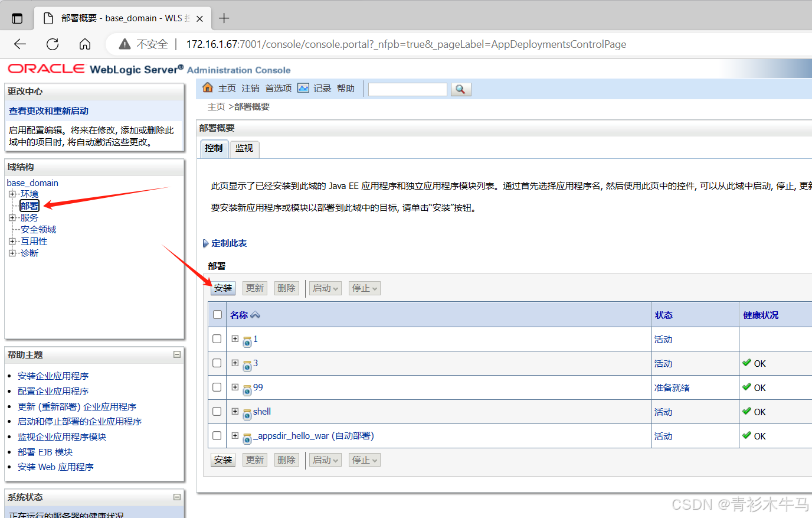
Task: Collapse the 系统状态 panel
Action: [177, 497]
